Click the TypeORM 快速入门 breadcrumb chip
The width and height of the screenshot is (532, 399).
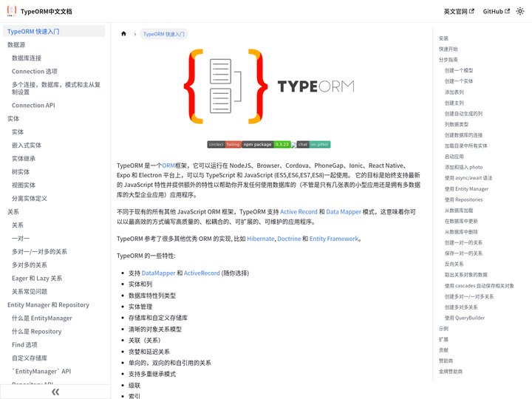point(163,34)
